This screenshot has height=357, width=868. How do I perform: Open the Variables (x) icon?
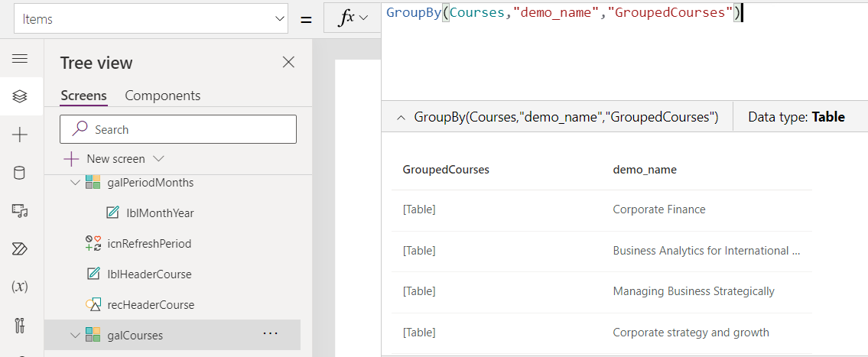(x=20, y=287)
